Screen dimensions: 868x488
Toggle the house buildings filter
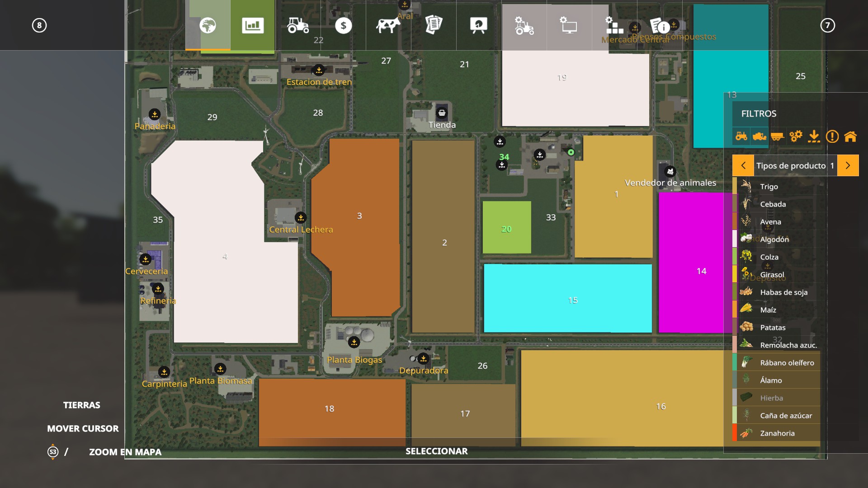point(850,136)
